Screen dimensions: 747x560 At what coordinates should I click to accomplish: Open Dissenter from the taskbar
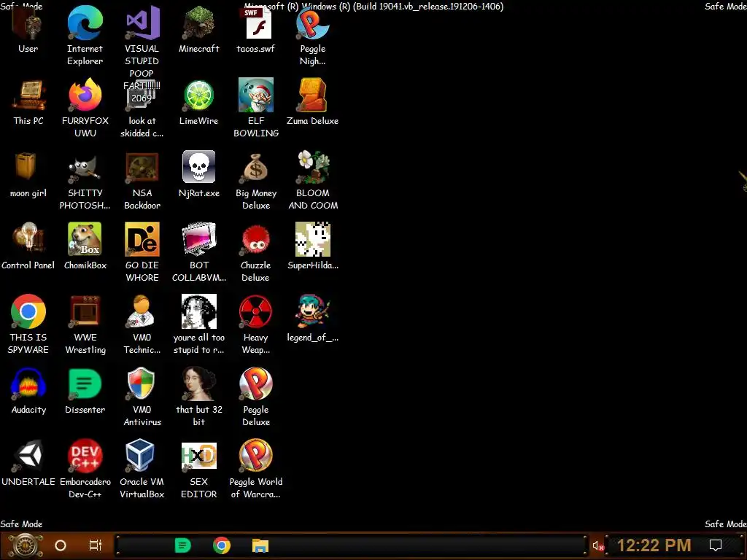pyautogui.click(x=183, y=545)
